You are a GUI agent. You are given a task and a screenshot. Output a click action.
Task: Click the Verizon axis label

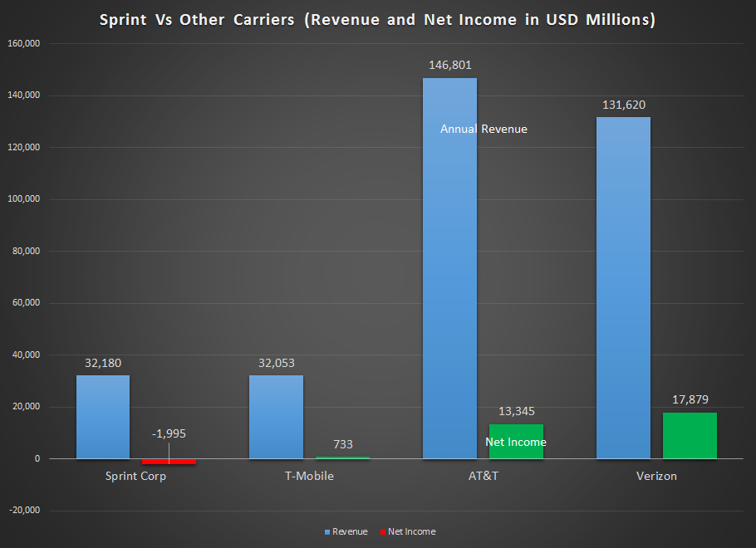(656, 477)
